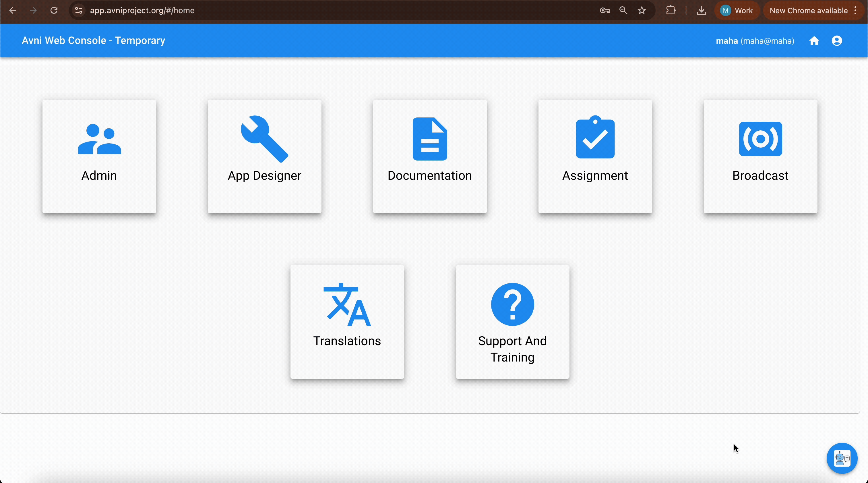Open the Broadcast signal icon
Viewport: 868px width, 483px height.
click(760, 139)
